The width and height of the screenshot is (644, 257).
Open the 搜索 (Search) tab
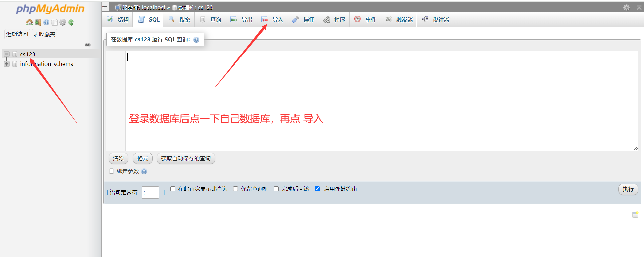click(x=179, y=19)
